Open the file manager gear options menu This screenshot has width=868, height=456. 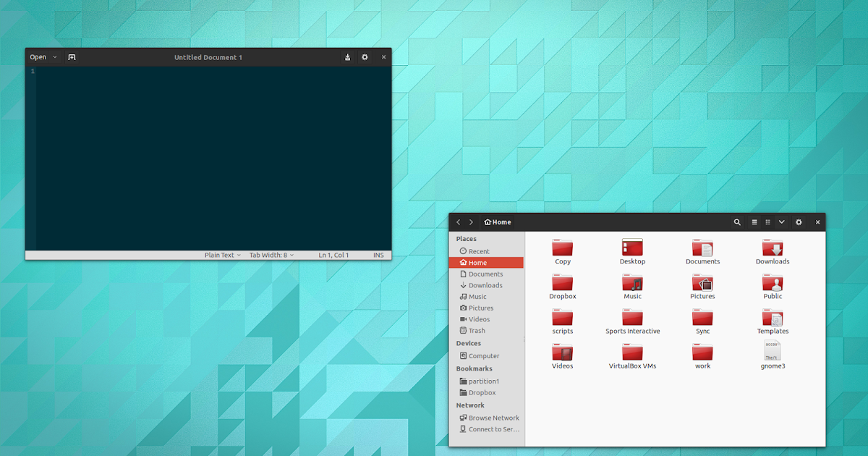[x=799, y=222]
